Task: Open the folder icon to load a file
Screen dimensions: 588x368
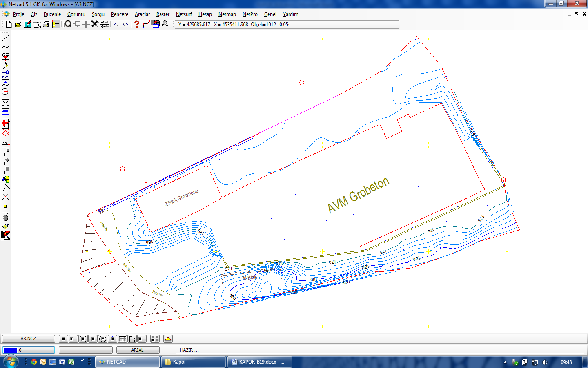Action: point(18,25)
